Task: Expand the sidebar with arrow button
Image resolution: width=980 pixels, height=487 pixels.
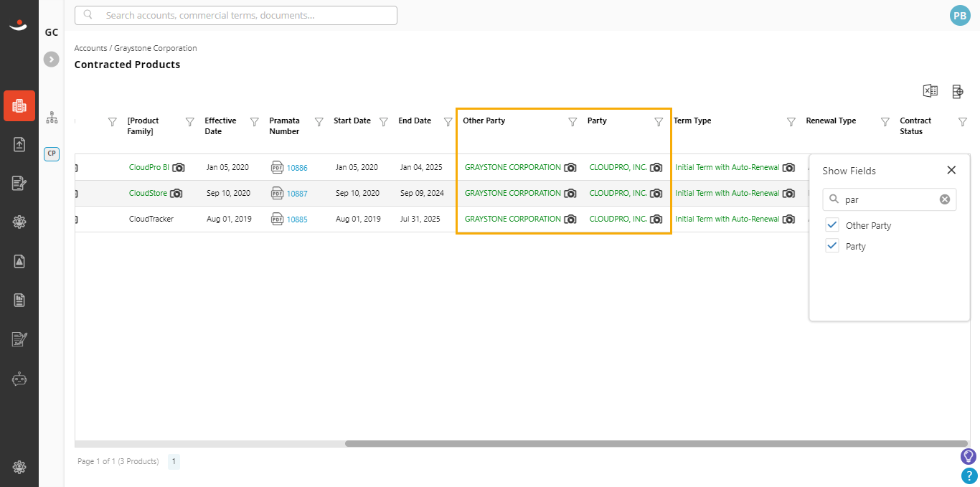Action: tap(52, 60)
